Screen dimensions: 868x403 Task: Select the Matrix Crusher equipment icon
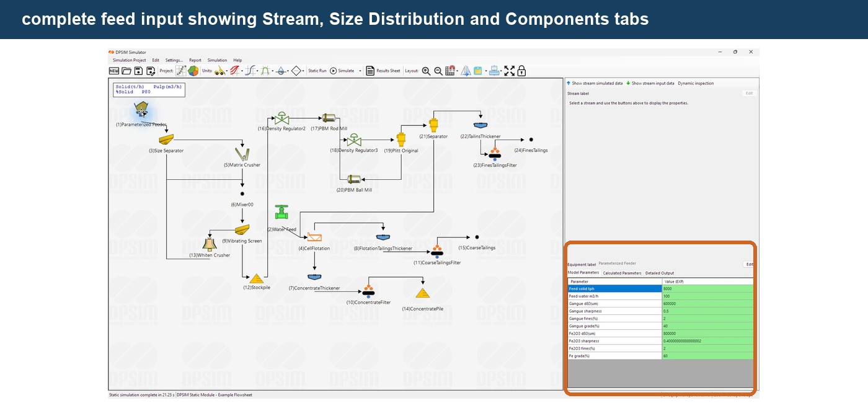pyautogui.click(x=242, y=153)
